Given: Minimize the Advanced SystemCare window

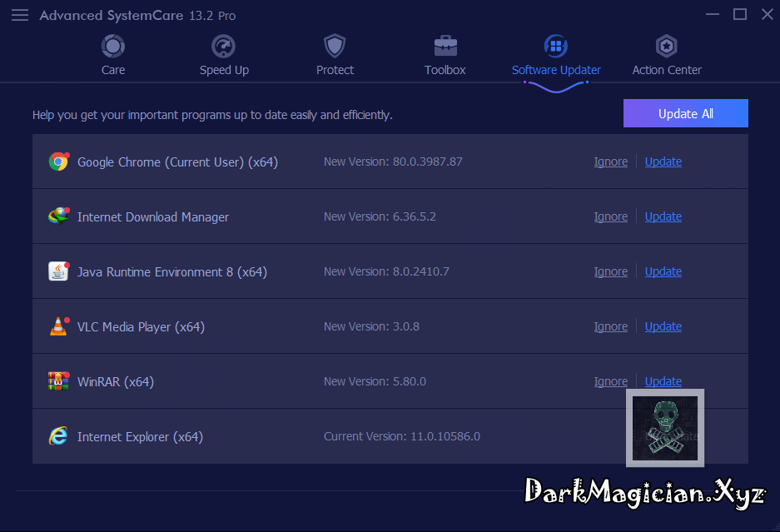Looking at the screenshot, I should (713, 14).
